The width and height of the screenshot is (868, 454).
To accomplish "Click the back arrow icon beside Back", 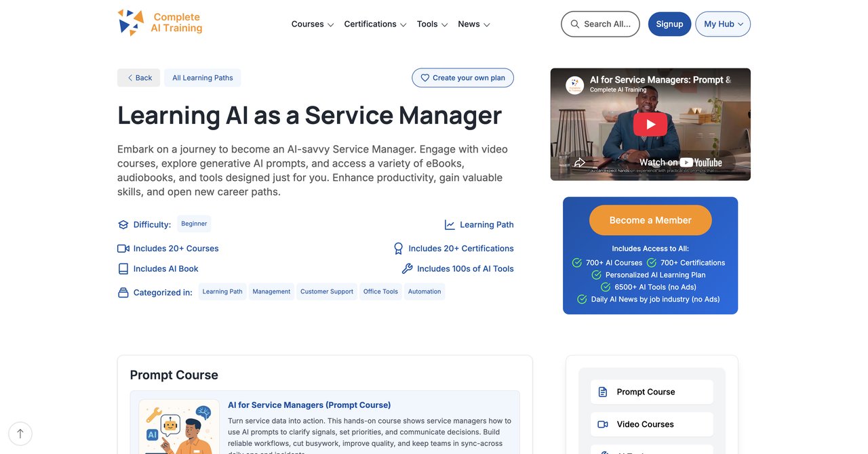I will [x=130, y=78].
